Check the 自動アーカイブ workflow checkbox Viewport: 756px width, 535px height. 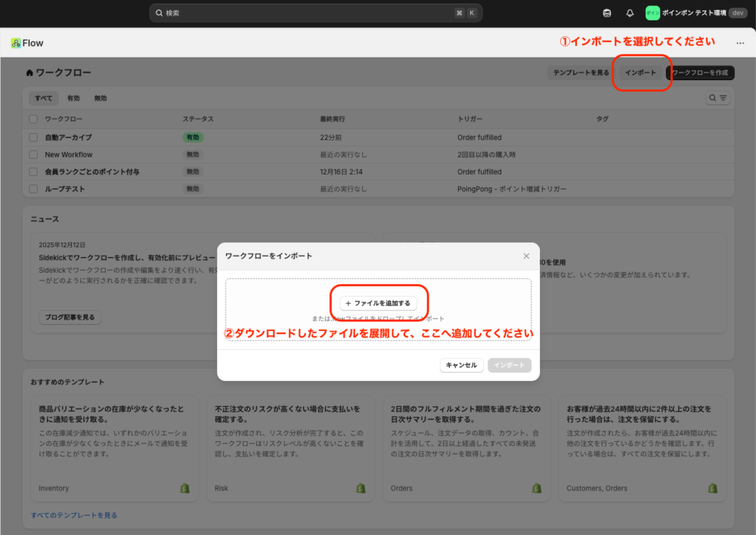coord(33,138)
